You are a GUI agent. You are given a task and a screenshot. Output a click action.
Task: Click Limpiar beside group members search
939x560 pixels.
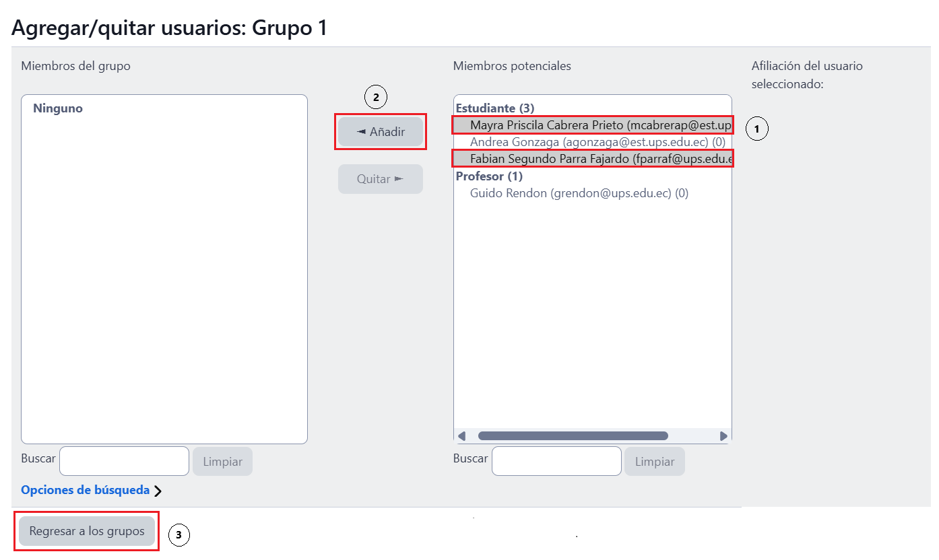222,462
